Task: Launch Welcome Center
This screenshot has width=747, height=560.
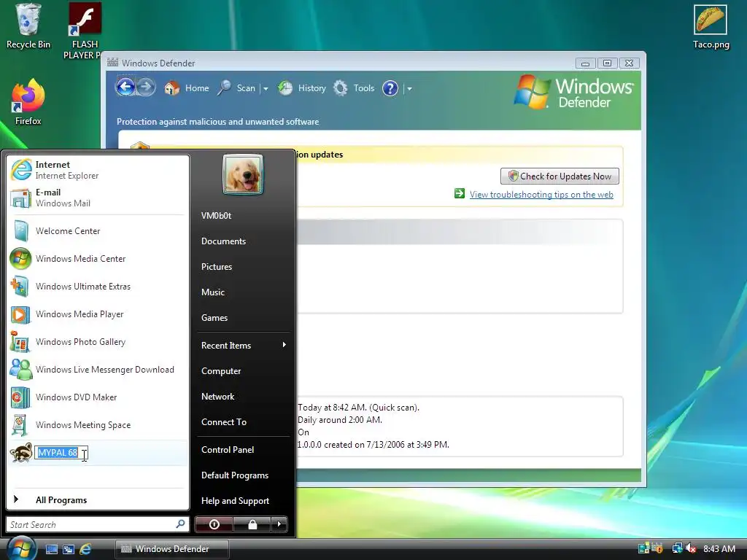Action: [98, 231]
